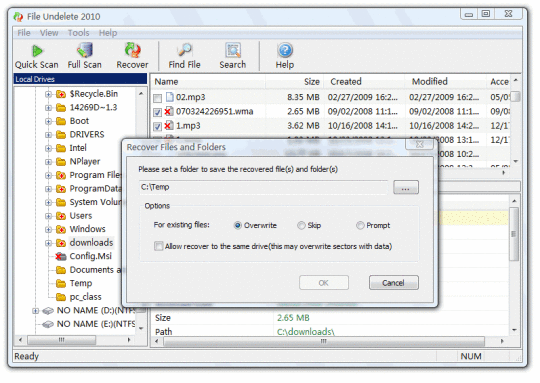Expand the Windows tree node
Viewport: 540px width, 383px height.
point(48,230)
